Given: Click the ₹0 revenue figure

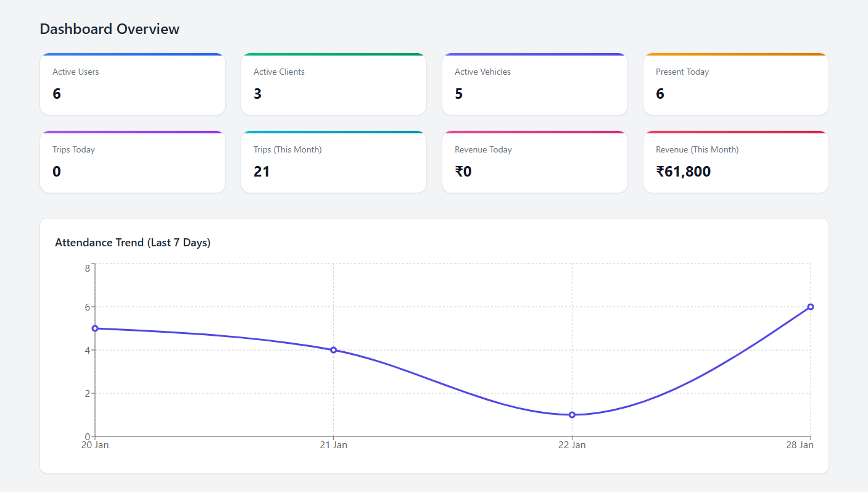Looking at the screenshot, I should (x=462, y=171).
